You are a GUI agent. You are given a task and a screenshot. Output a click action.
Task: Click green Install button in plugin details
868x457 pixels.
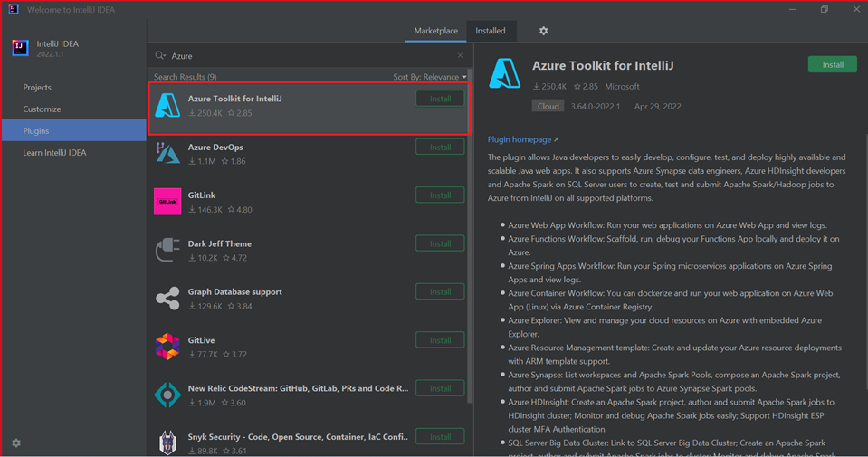(832, 64)
